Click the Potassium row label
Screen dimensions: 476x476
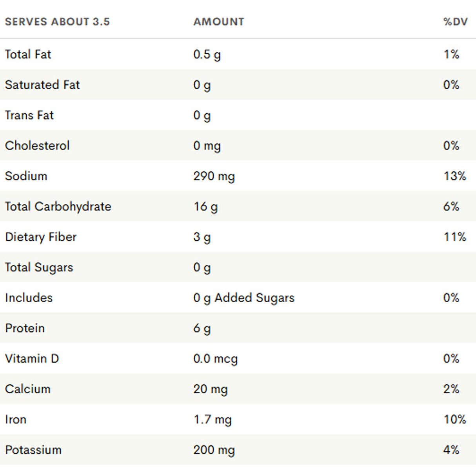click(x=33, y=450)
